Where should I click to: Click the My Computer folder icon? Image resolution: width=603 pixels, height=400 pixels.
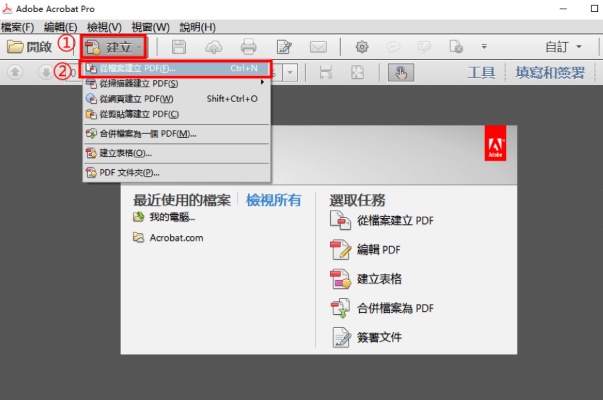(138, 217)
